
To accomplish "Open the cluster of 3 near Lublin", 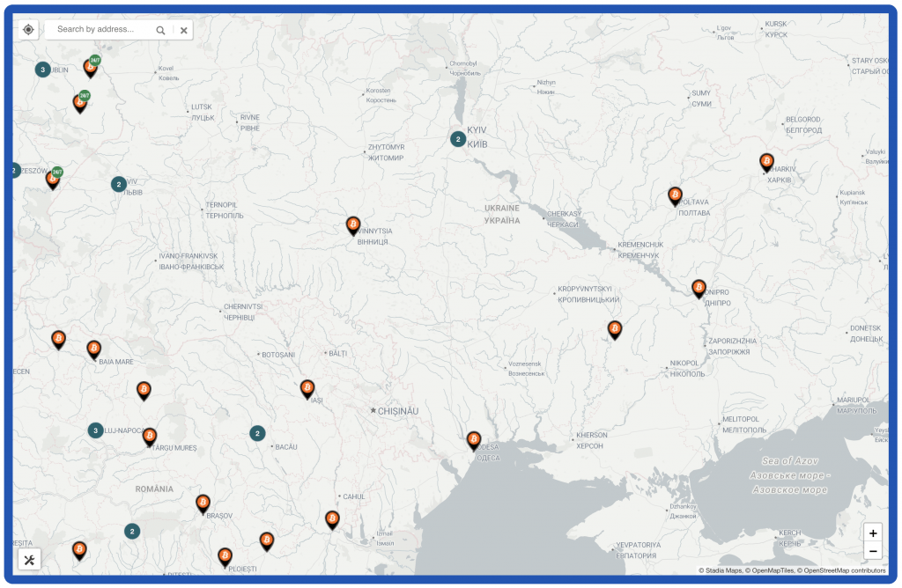I will (x=42, y=70).
